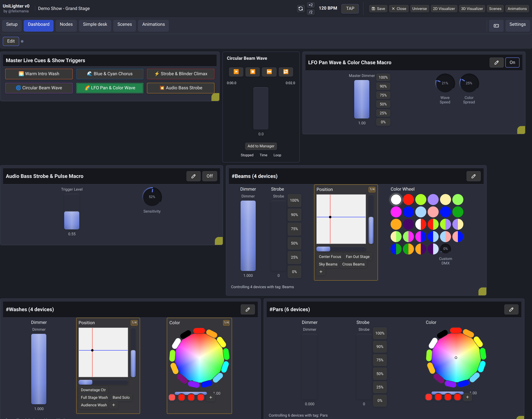Edit the LFO Pan Wave macro with pencil icon

(496, 63)
